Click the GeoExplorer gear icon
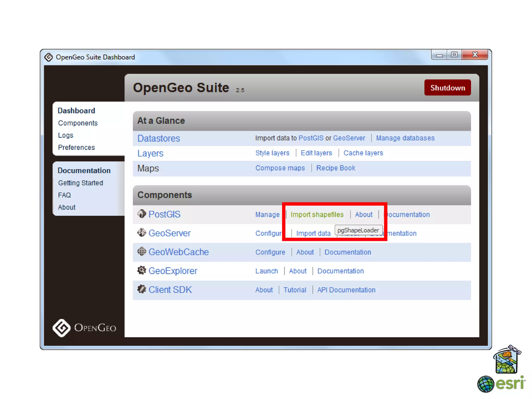Screen dimensions: 532x399 tap(142, 270)
